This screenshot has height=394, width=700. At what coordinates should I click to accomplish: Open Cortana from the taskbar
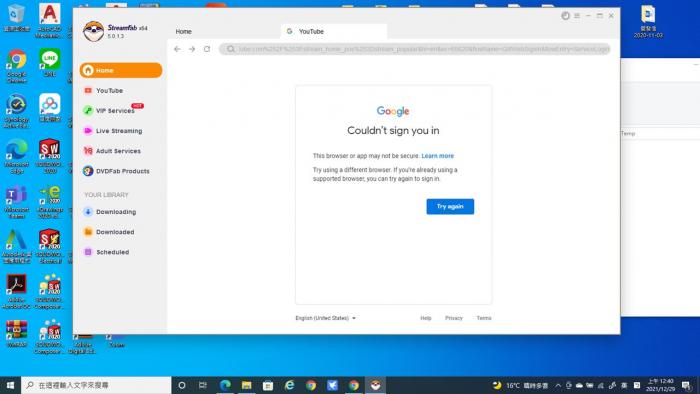[x=182, y=385]
